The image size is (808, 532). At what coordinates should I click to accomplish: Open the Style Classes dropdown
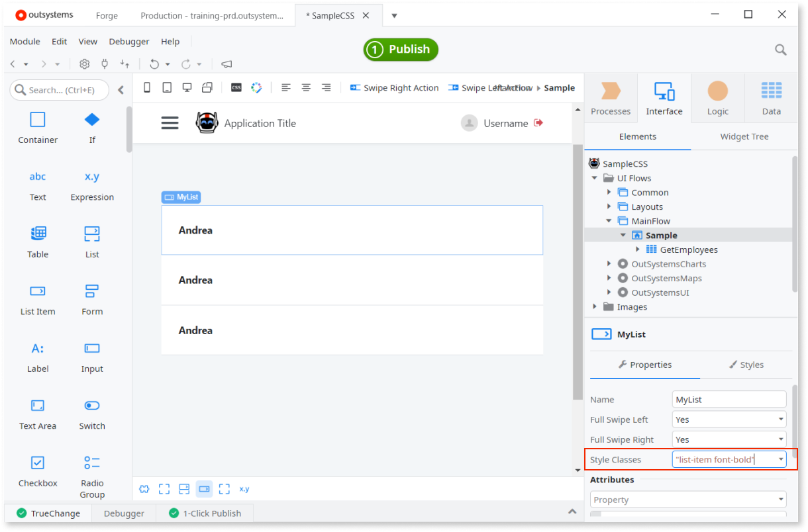[782, 459]
